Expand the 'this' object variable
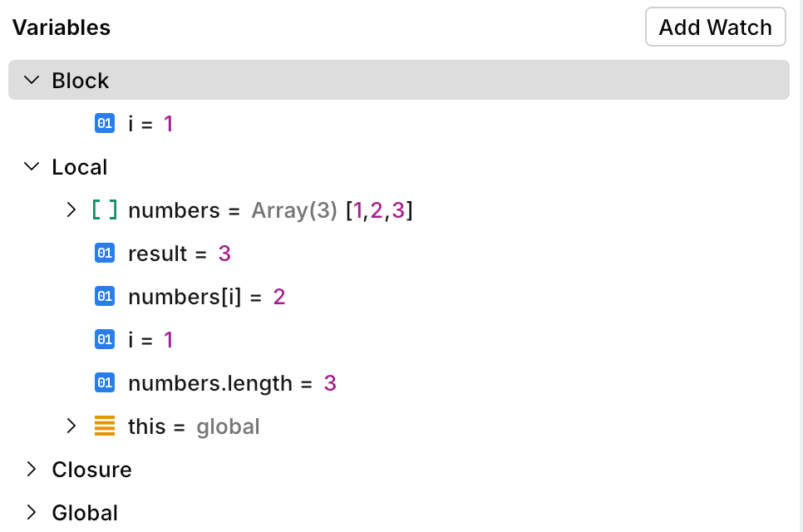 pyautogui.click(x=71, y=426)
